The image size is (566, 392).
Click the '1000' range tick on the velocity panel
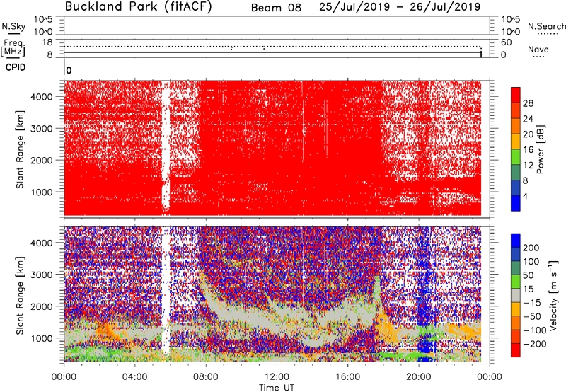(42, 338)
